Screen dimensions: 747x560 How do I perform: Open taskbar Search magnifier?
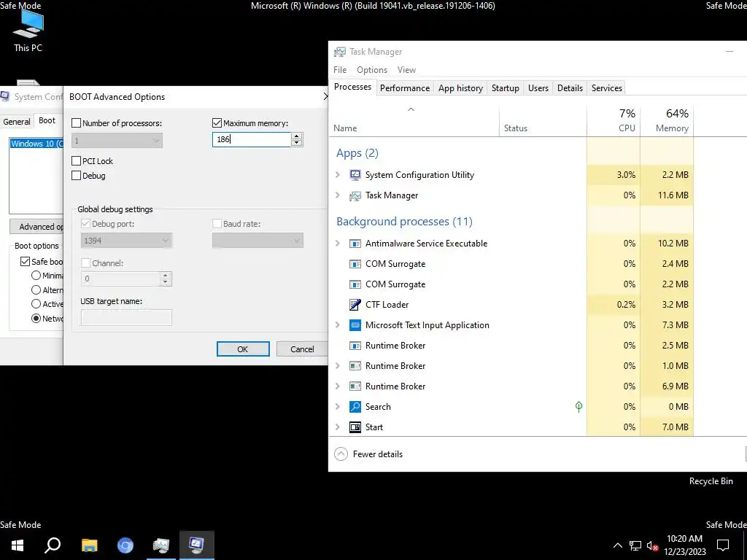(53, 545)
